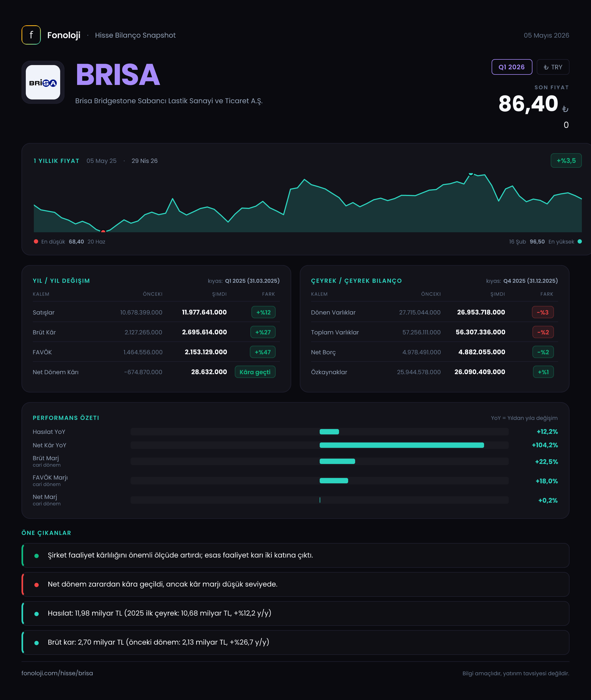Click the teal En yüksek legend dot
The width and height of the screenshot is (591, 700).
580,241
